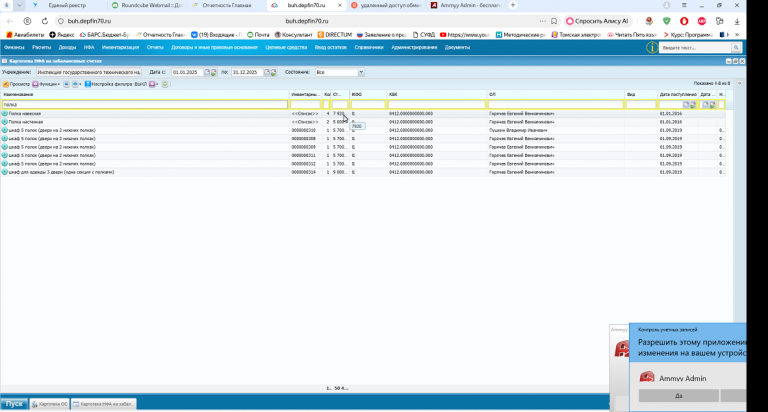The height and width of the screenshot is (412, 768).
Task: Select the row 'Полка настенная'
Action: (362, 122)
